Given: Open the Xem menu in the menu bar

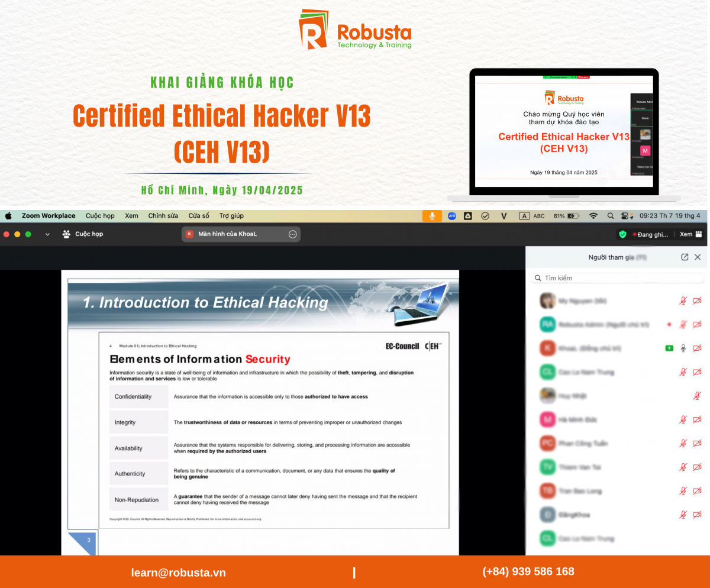Looking at the screenshot, I should click(131, 216).
